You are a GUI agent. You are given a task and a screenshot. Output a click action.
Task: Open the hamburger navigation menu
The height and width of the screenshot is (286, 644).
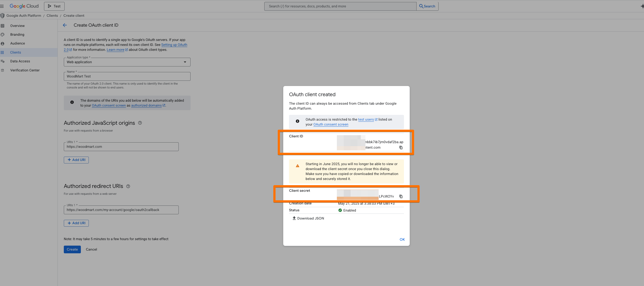pyautogui.click(x=2, y=6)
